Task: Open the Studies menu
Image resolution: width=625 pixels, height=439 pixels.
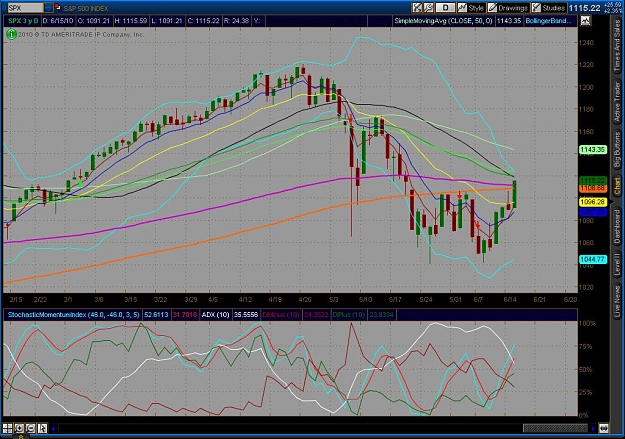Action: click(x=548, y=8)
